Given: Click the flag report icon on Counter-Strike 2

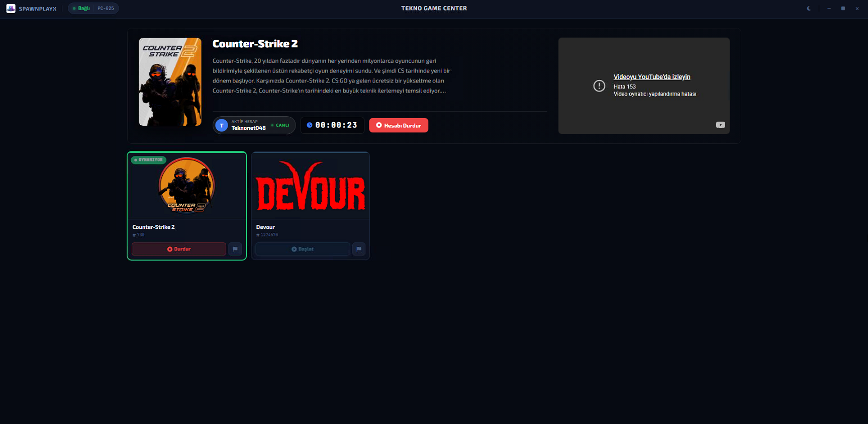Looking at the screenshot, I should click(x=235, y=249).
